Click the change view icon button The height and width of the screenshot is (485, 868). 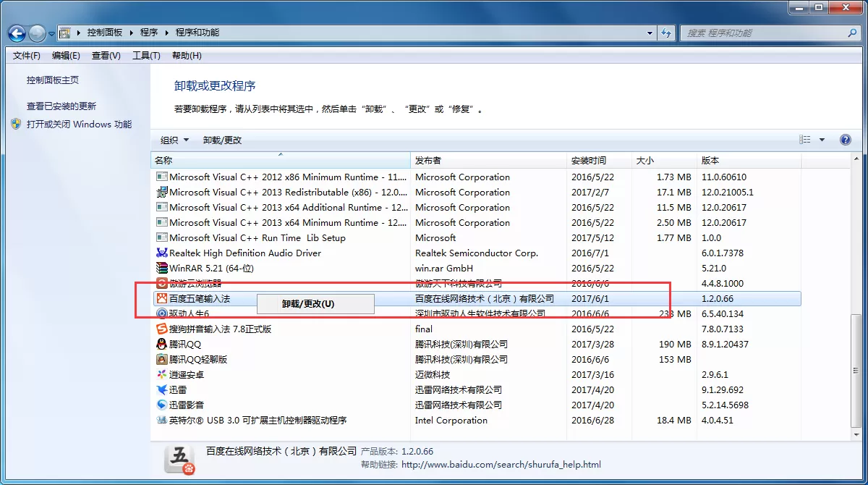point(805,140)
